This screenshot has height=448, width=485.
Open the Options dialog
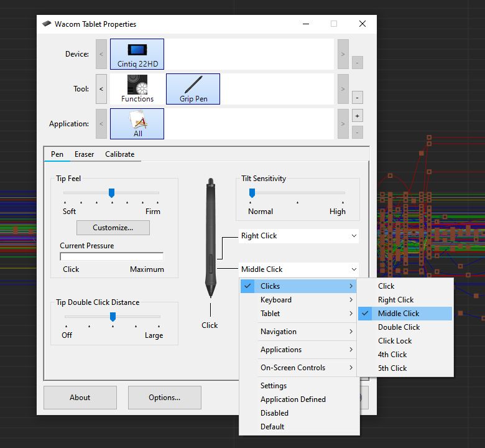[165, 398]
